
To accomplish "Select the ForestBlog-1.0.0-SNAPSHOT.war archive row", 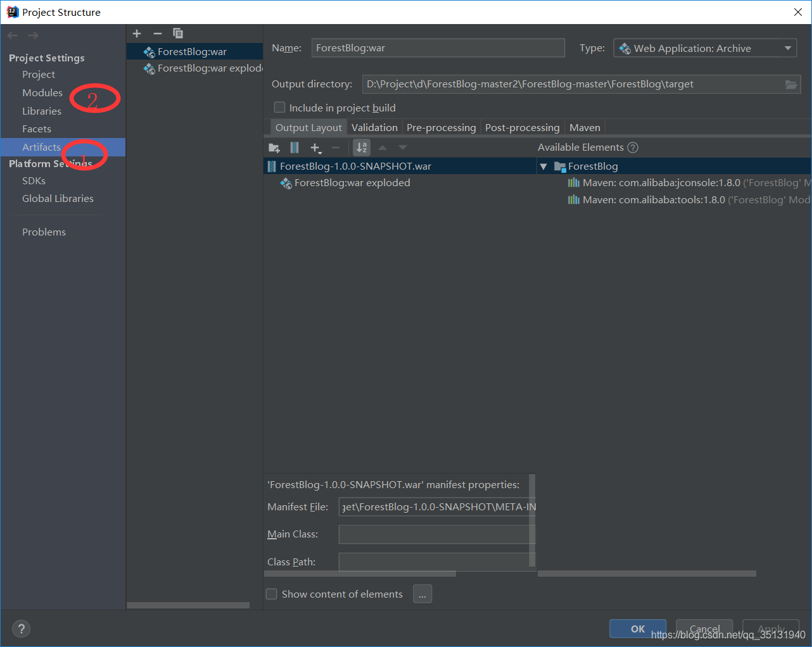I will pyautogui.click(x=400, y=166).
